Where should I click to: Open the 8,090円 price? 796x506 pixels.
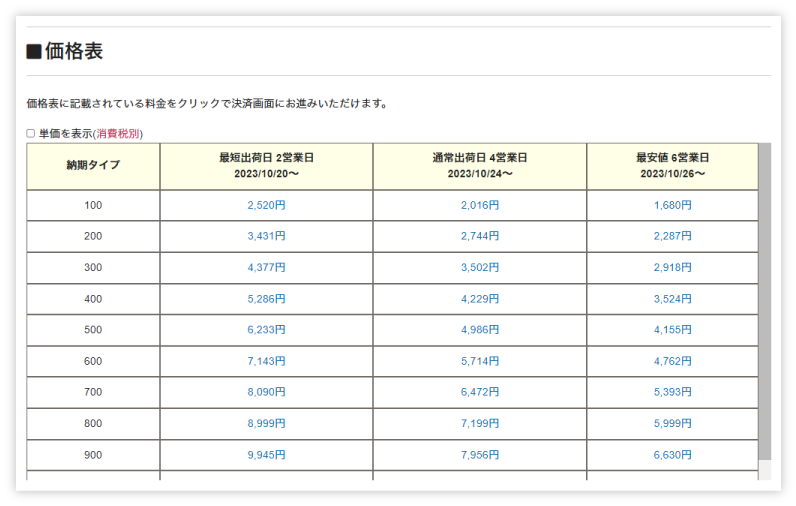[x=267, y=392]
